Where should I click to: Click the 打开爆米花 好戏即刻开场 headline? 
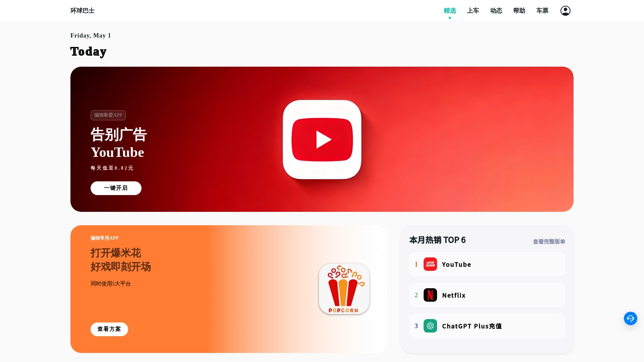pyautogui.click(x=121, y=260)
